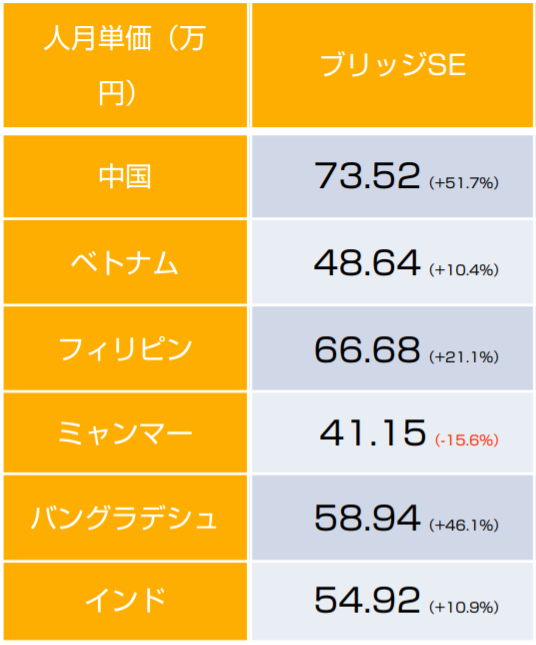536x645 pixels.
Task: Click the 人月単価（万円）header cell
Action: click(x=125, y=65)
